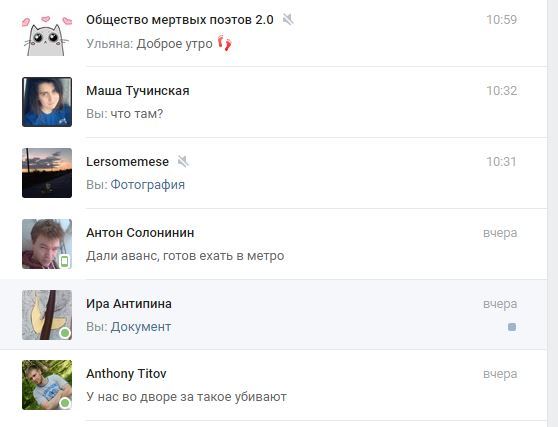
Task: Open message 'Дали аванс, готов ехать в метро'
Action: point(185,256)
